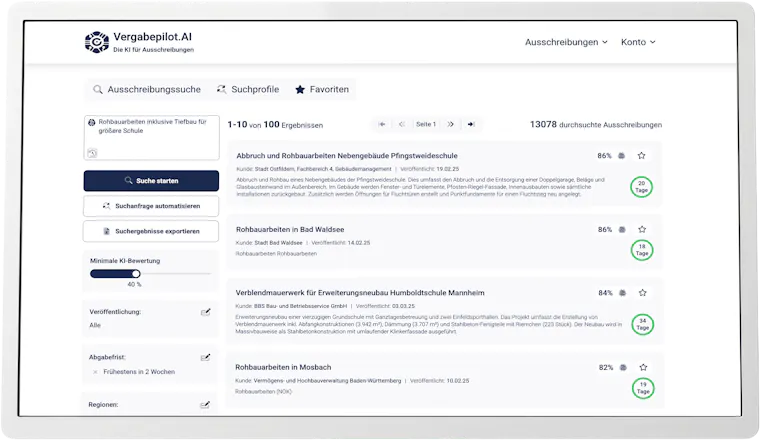Click the globe icon in search field

pos(92,123)
